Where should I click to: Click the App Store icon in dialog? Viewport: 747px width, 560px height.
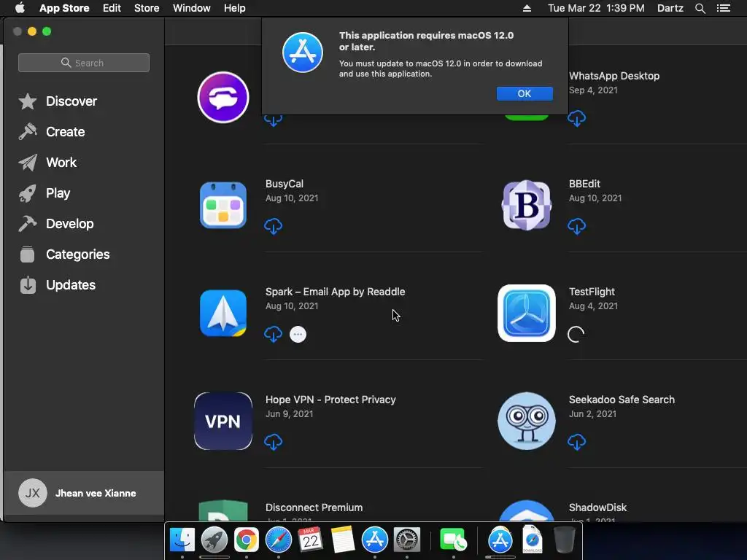(x=303, y=52)
